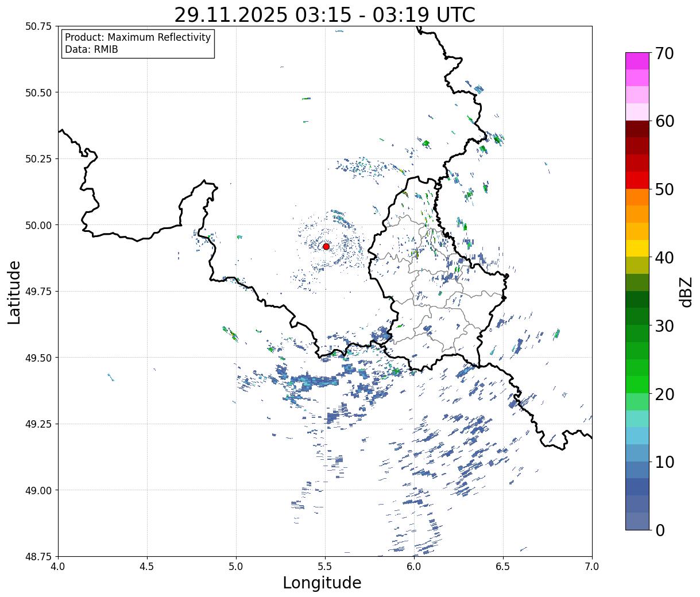
Task: Click the longitude tick label 6.0
Action: [x=414, y=567]
